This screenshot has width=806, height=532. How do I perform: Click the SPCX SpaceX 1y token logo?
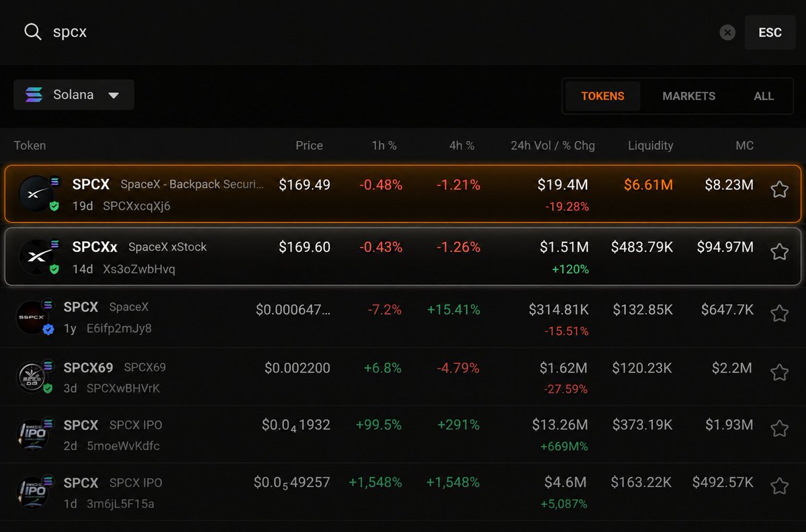pos(32,317)
